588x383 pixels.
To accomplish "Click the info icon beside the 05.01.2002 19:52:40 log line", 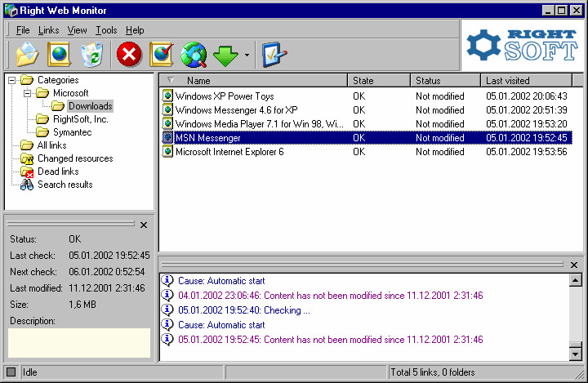I will pos(167,310).
